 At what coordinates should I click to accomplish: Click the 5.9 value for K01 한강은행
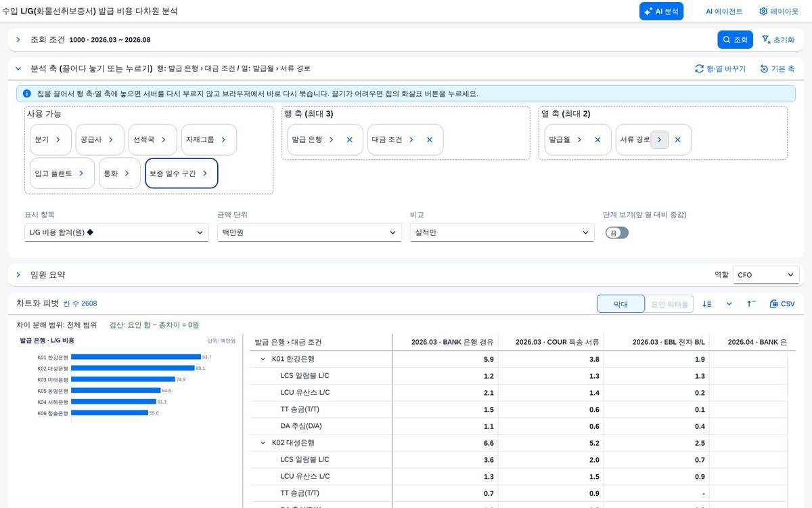point(489,359)
